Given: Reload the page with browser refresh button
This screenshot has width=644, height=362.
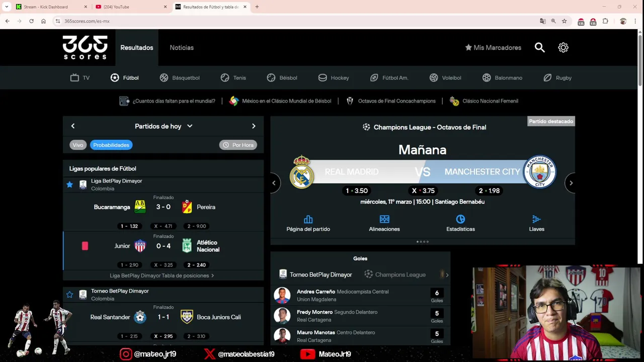Looking at the screenshot, I should (x=31, y=21).
